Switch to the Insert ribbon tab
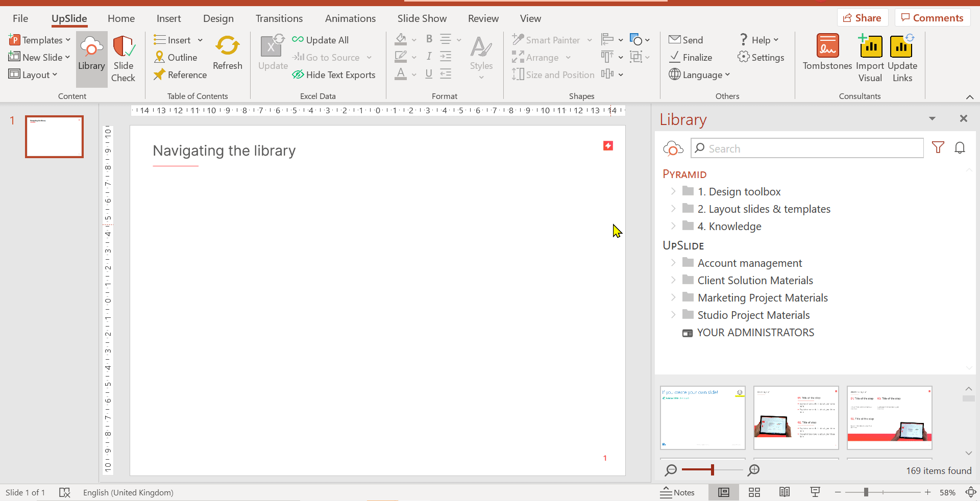Image resolution: width=980 pixels, height=501 pixels. point(168,18)
